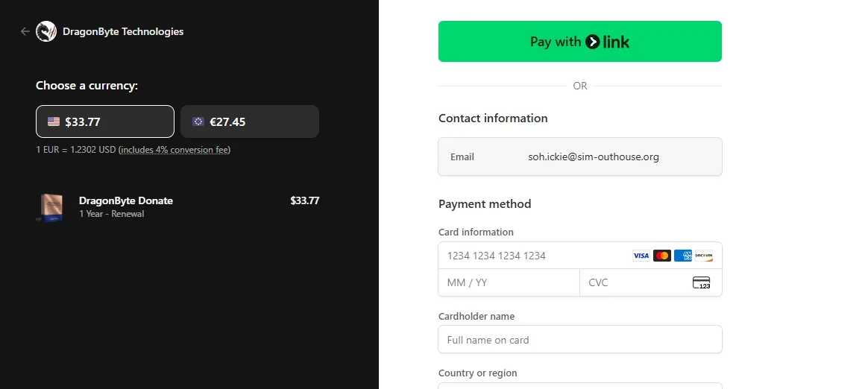Click the Mastercard brand icon
The width and height of the screenshot is (868, 389).
point(661,256)
